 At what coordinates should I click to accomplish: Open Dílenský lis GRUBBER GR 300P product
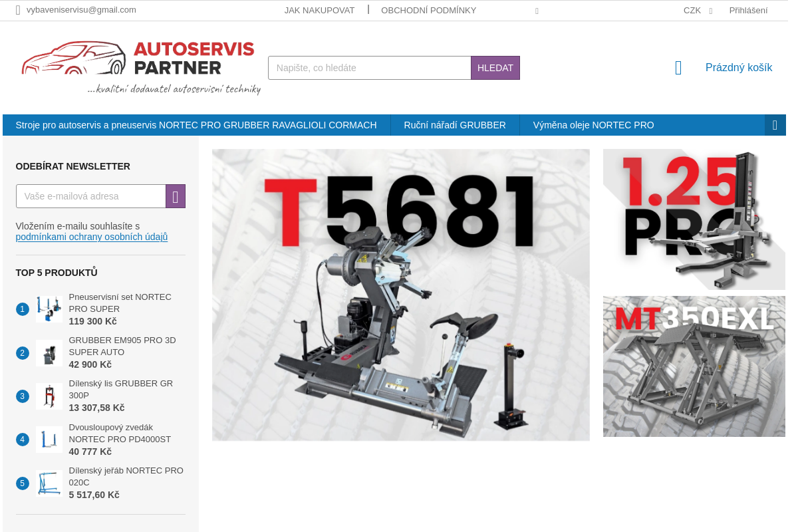click(x=121, y=390)
